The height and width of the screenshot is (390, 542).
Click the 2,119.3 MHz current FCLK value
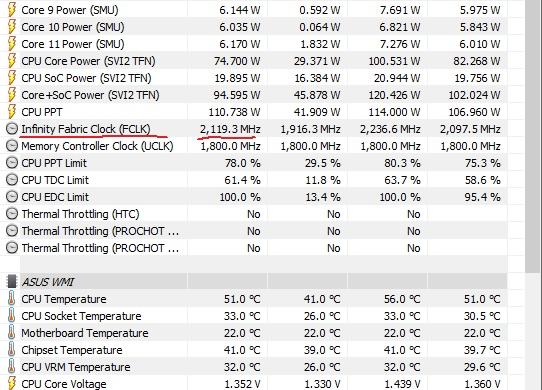coord(230,129)
